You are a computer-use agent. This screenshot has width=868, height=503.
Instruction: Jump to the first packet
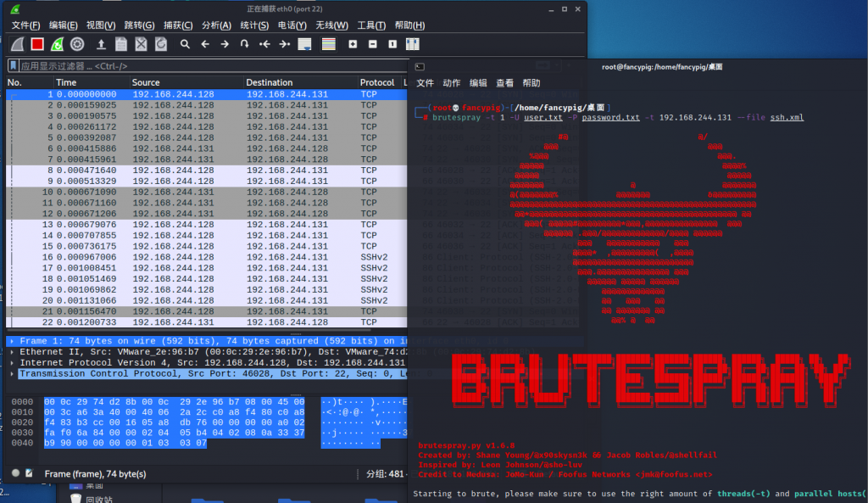[264, 44]
